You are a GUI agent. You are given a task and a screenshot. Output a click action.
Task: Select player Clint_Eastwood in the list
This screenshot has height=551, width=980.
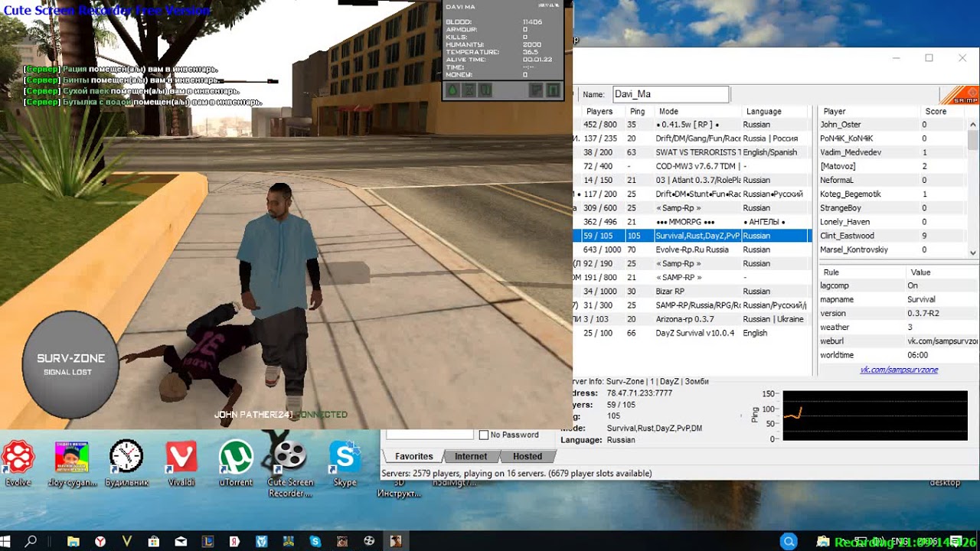point(893,236)
